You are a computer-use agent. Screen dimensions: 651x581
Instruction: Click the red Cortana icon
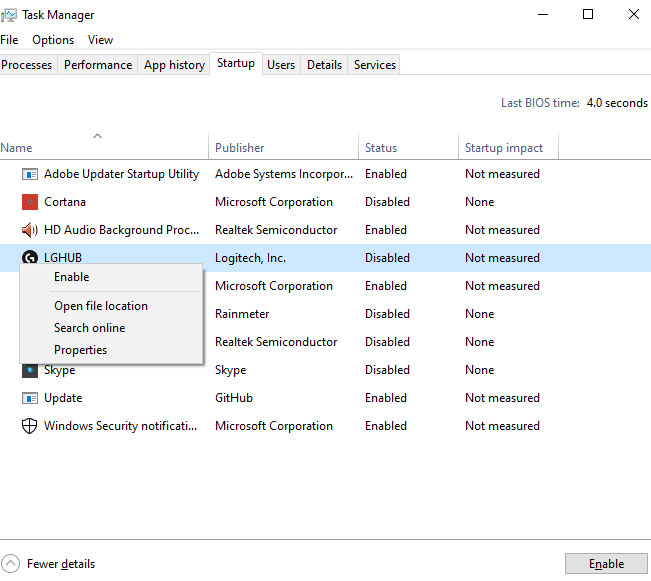tap(29, 202)
